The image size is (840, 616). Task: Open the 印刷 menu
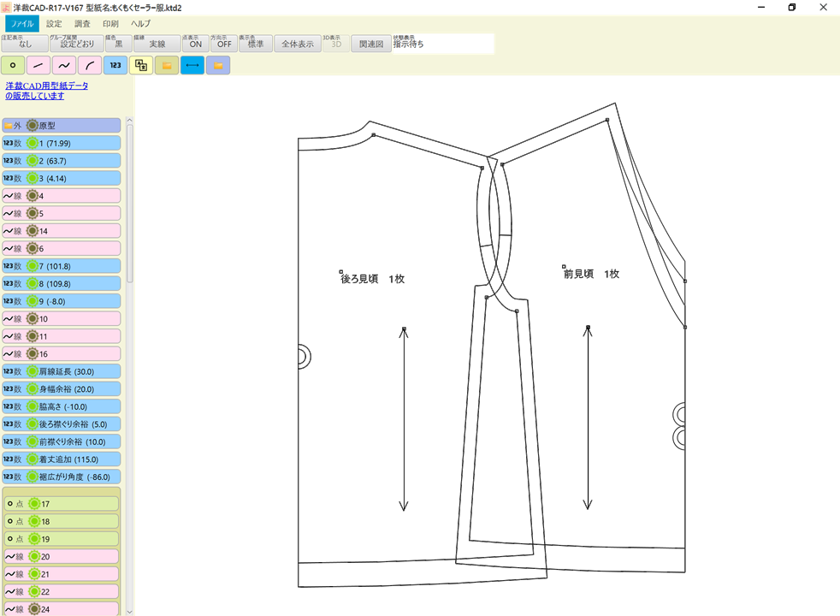coord(110,24)
